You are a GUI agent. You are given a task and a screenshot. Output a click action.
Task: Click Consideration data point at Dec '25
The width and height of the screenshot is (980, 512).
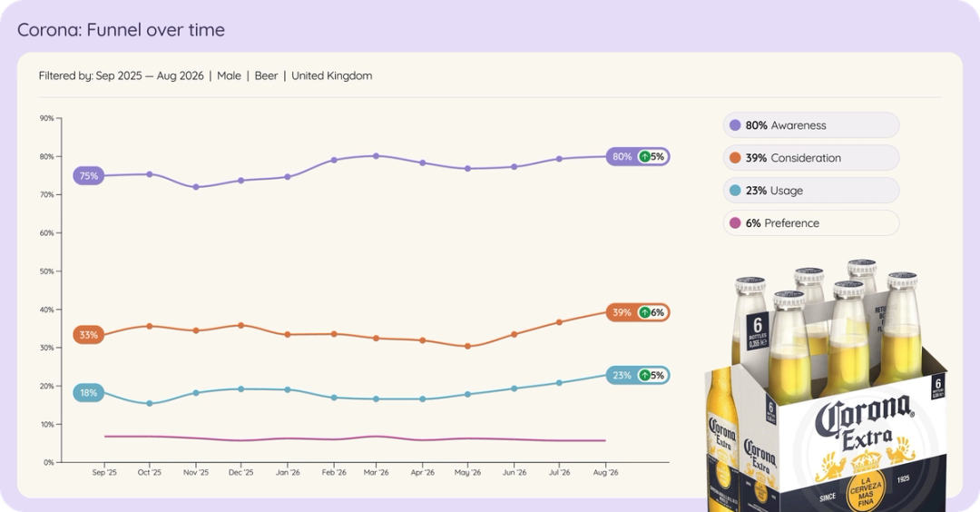(241, 325)
